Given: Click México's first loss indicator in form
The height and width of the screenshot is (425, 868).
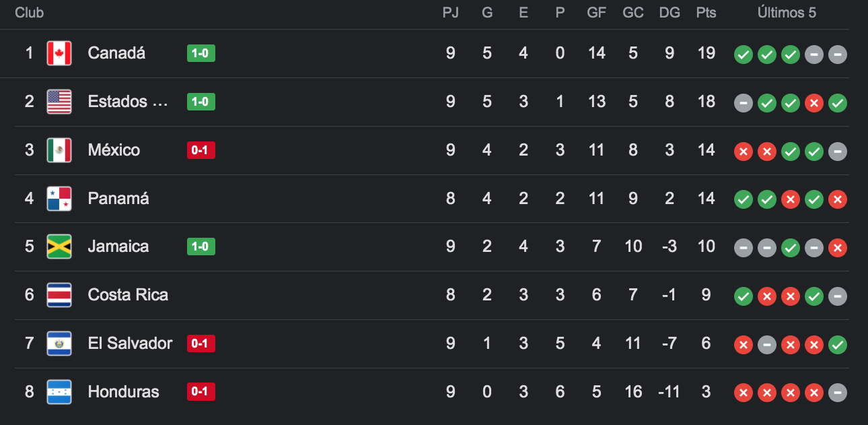Looking at the screenshot, I should (x=744, y=152).
